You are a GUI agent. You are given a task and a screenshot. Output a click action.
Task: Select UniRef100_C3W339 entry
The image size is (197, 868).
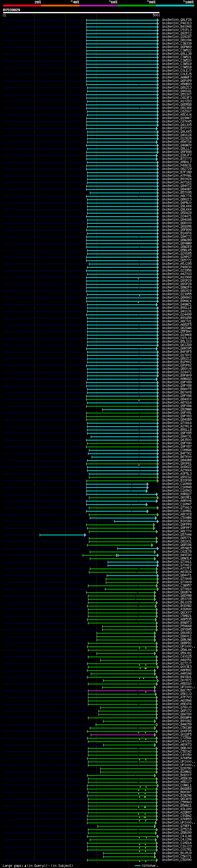tap(176, 43)
